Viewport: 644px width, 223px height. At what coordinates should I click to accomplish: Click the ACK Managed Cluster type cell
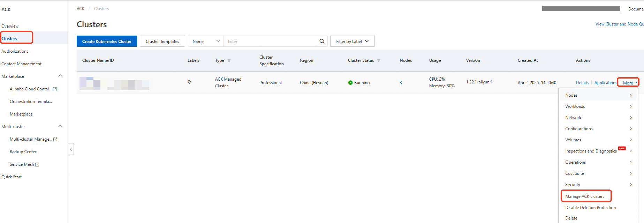click(x=228, y=82)
